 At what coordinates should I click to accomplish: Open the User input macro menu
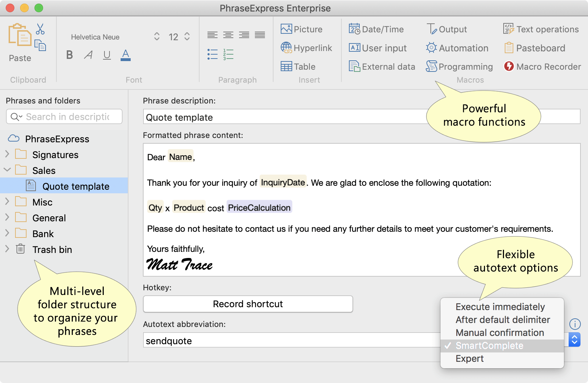coord(378,48)
